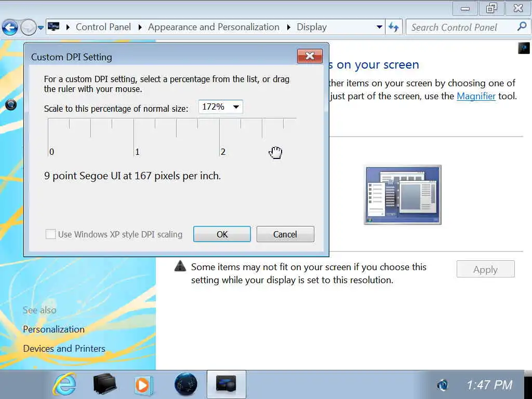Click the DPI ruler
This screenshot has width=532, height=399.
(172, 137)
